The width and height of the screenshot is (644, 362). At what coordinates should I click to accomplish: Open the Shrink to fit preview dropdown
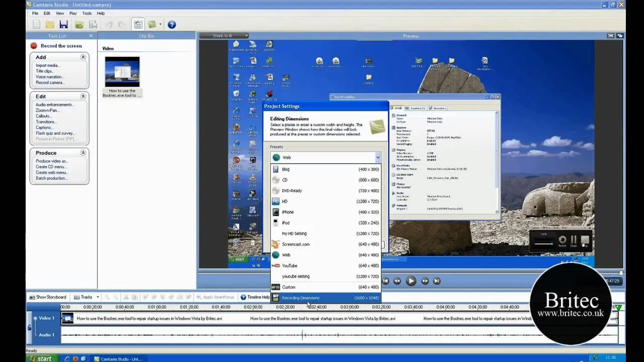(224, 36)
